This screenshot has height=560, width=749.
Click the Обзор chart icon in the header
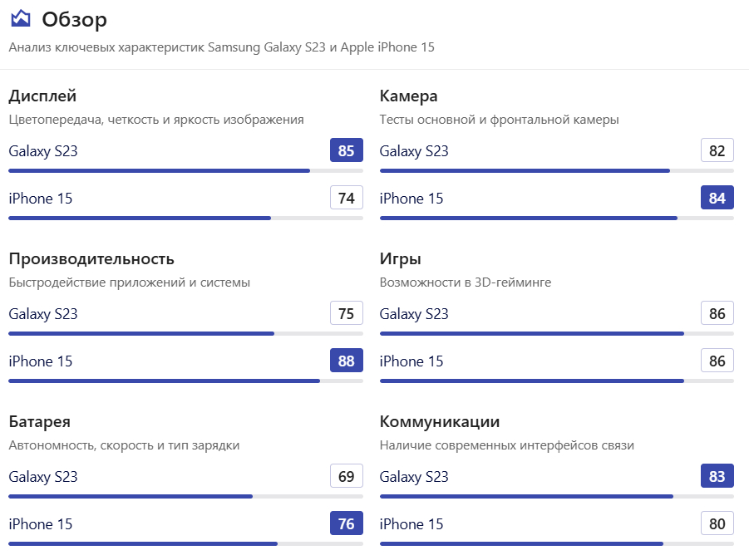coord(20,19)
